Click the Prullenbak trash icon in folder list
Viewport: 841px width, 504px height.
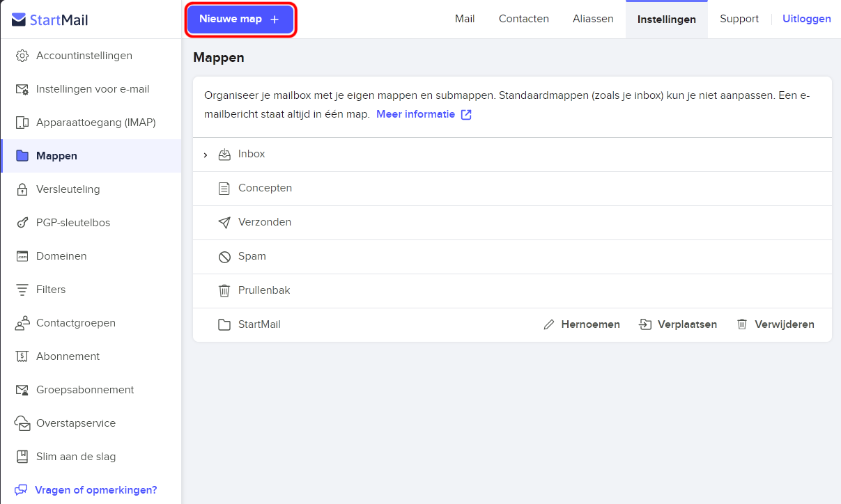tap(224, 290)
